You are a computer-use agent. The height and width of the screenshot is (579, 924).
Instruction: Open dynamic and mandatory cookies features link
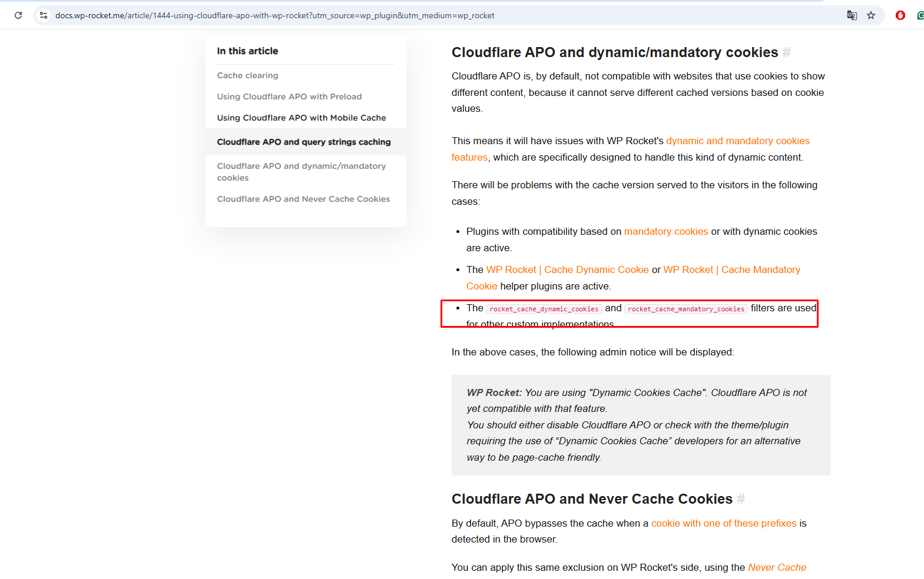[x=737, y=141]
